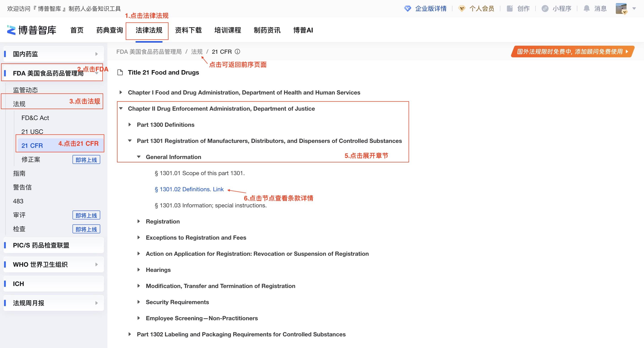Image resolution: width=644 pixels, height=348 pixels.
Task: Expand Hearings subsection
Action: click(139, 270)
